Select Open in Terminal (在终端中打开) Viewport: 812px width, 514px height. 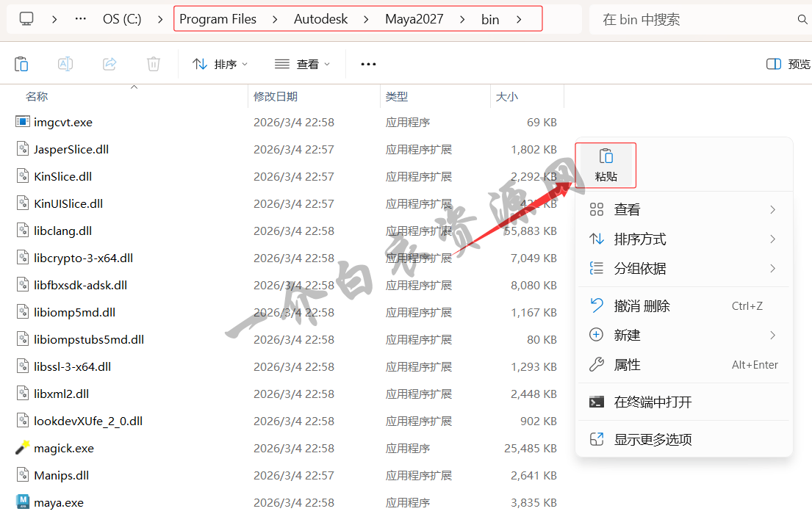click(653, 402)
